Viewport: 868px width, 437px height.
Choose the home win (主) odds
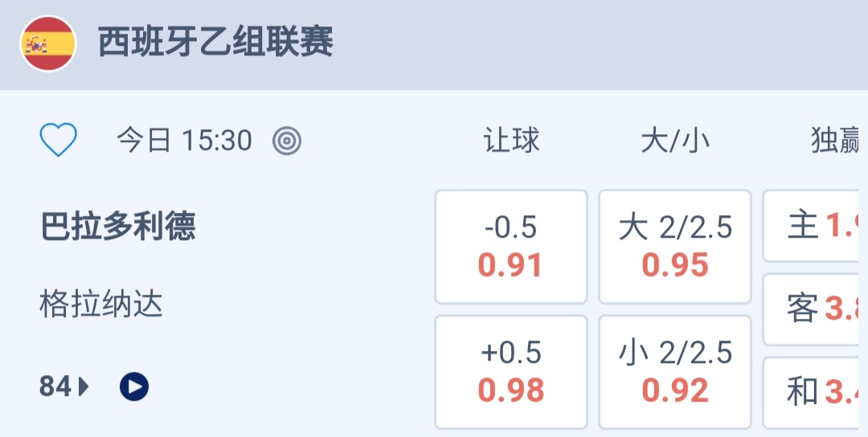[815, 226]
